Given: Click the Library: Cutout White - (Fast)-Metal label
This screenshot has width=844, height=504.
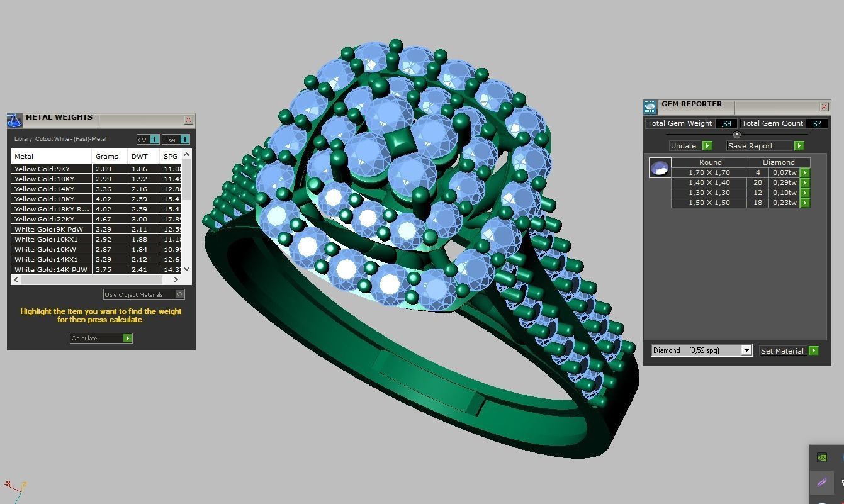Looking at the screenshot, I should (60, 139).
